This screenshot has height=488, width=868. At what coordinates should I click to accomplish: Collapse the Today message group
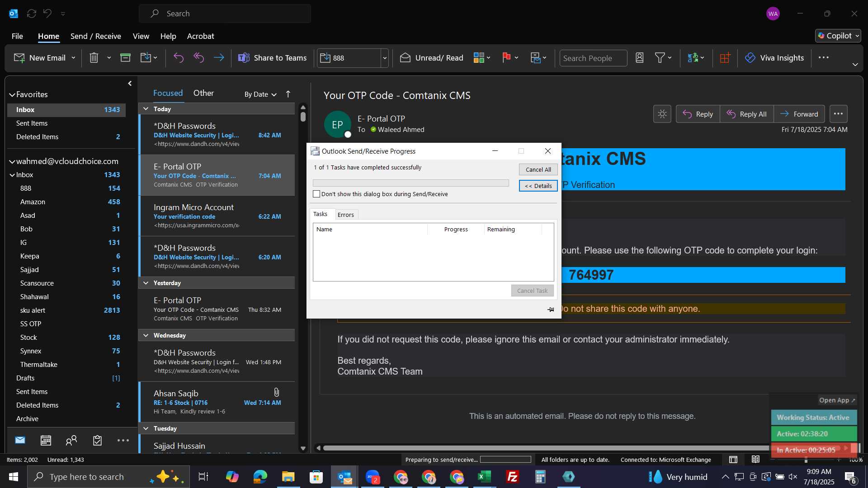[x=146, y=109]
